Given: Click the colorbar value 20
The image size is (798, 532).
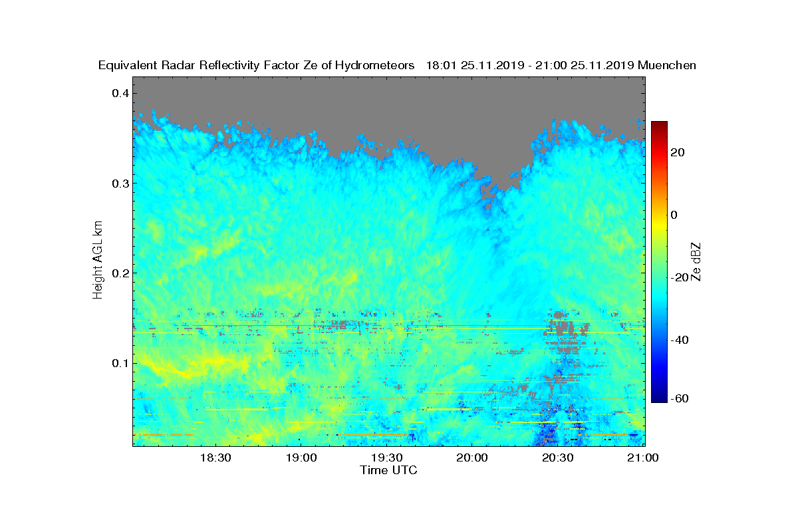Looking at the screenshot, I should tap(678, 152).
